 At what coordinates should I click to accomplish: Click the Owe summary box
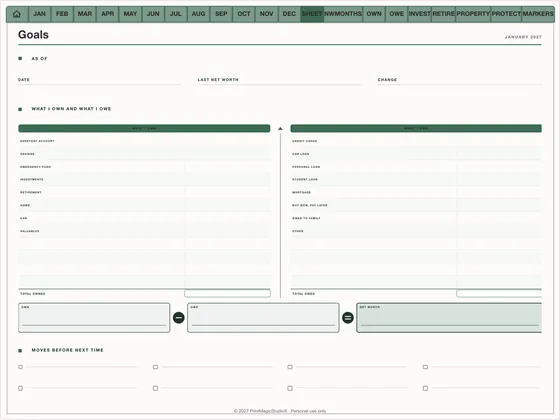[x=263, y=318]
